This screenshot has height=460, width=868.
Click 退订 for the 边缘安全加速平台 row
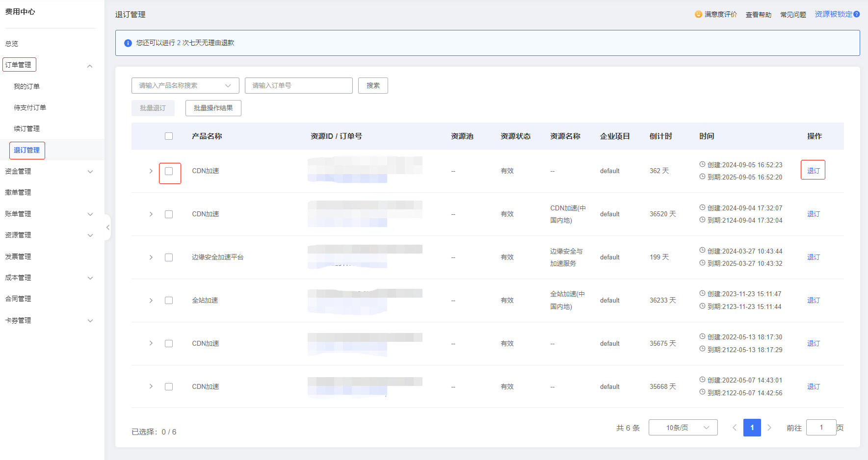click(x=813, y=257)
